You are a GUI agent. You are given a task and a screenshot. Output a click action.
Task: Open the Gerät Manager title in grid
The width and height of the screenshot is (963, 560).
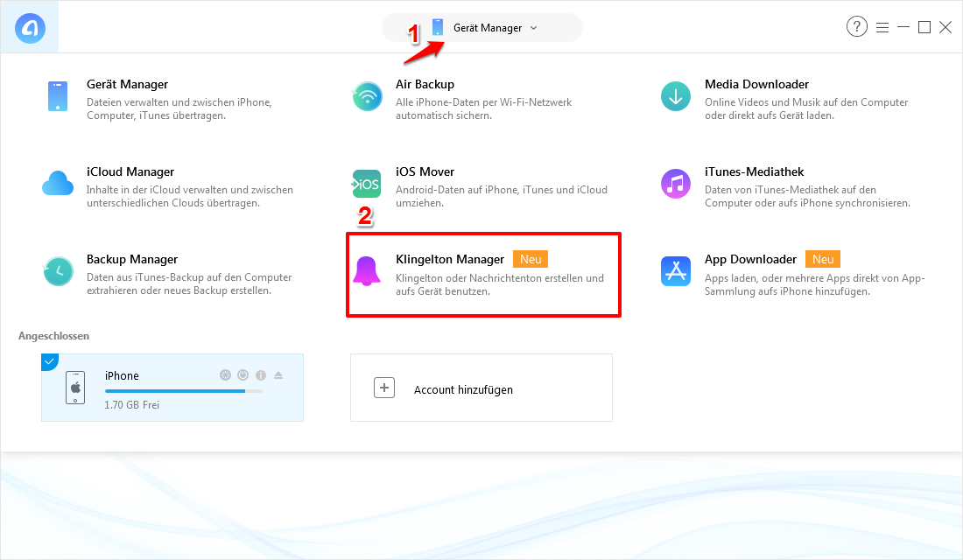tap(127, 84)
